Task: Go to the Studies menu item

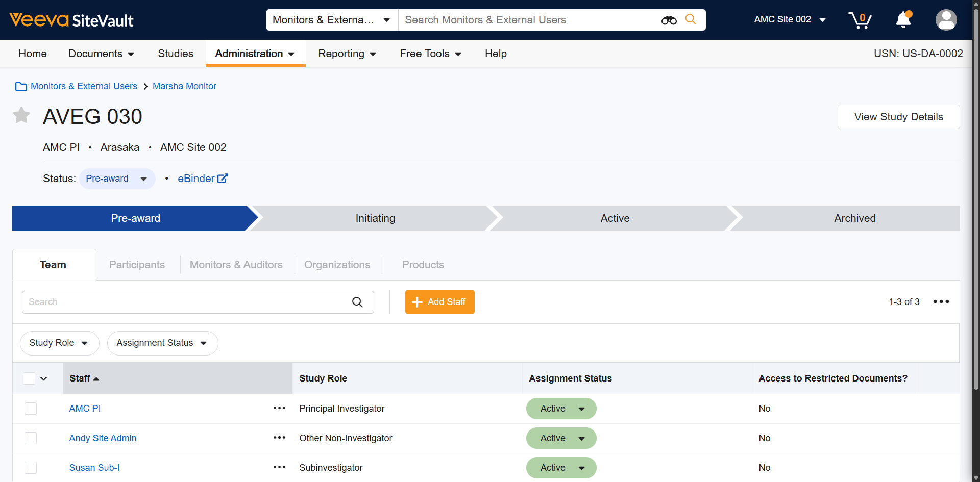Action: (176, 54)
